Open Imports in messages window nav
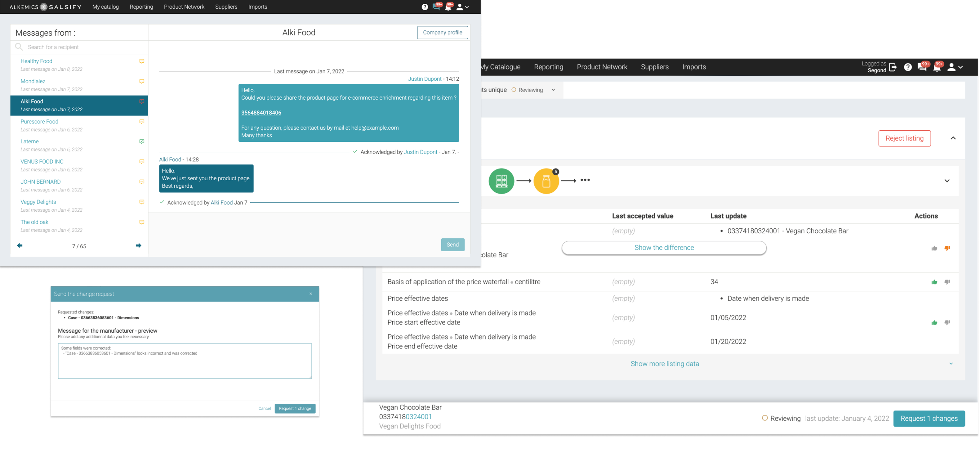This screenshot has height=458, width=980. click(x=257, y=7)
